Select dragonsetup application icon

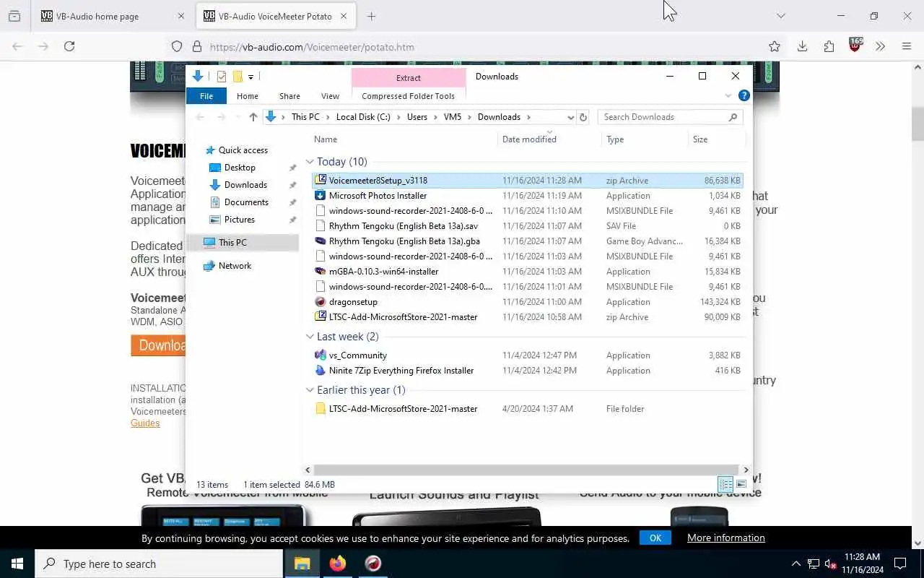321,301
